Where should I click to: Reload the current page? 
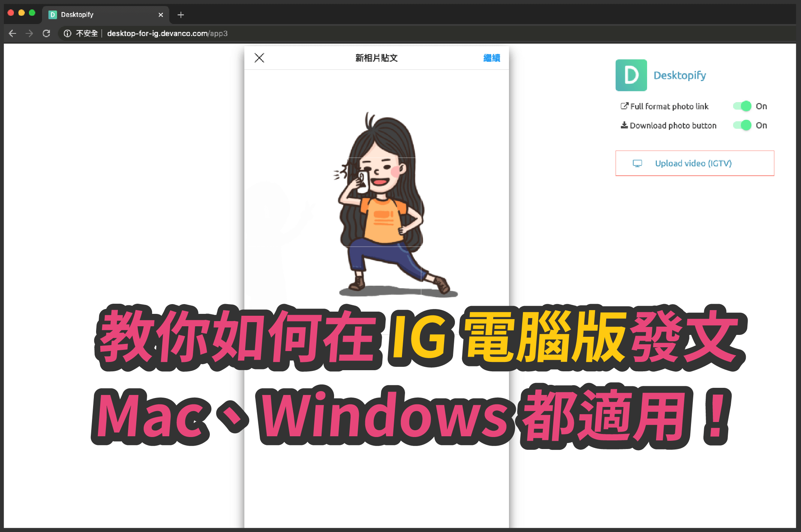tap(47, 33)
